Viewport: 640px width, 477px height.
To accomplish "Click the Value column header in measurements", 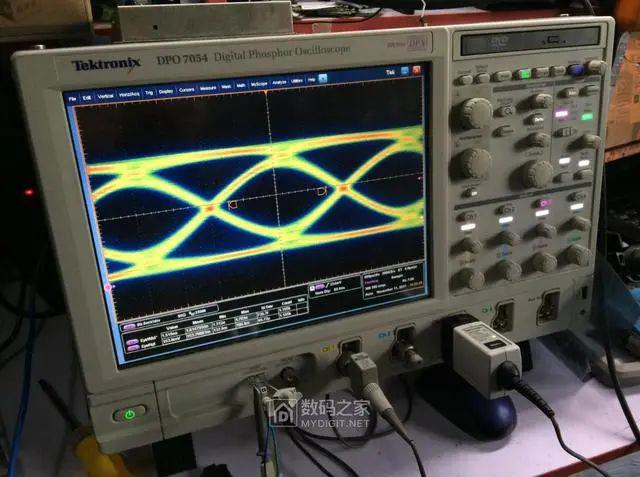I will [173, 328].
